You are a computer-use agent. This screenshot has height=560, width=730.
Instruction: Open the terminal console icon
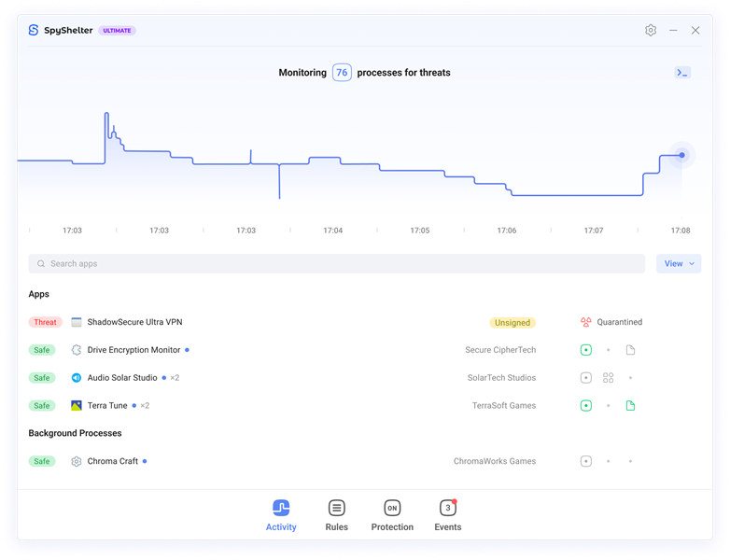tap(682, 72)
